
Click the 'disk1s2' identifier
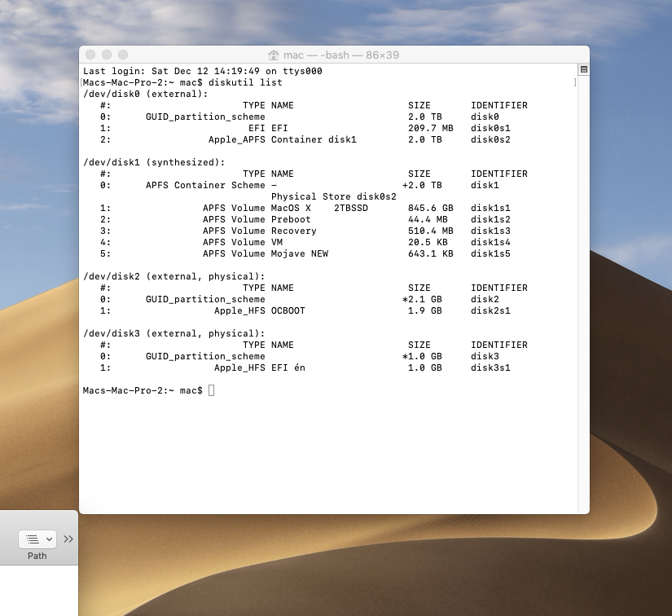[x=490, y=219]
